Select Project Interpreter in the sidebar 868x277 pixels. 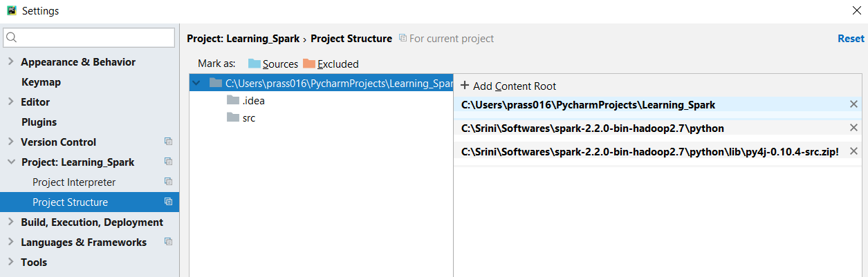[x=74, y=182]
